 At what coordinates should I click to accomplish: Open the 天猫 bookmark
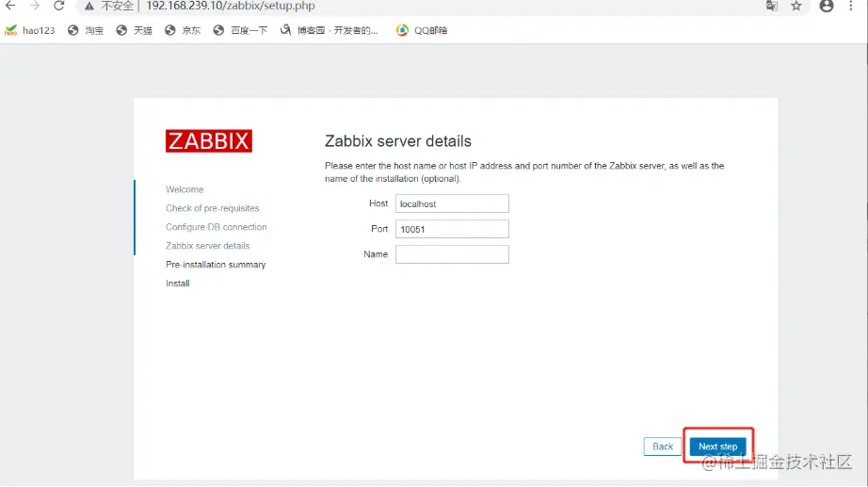[x=134, y=30]
